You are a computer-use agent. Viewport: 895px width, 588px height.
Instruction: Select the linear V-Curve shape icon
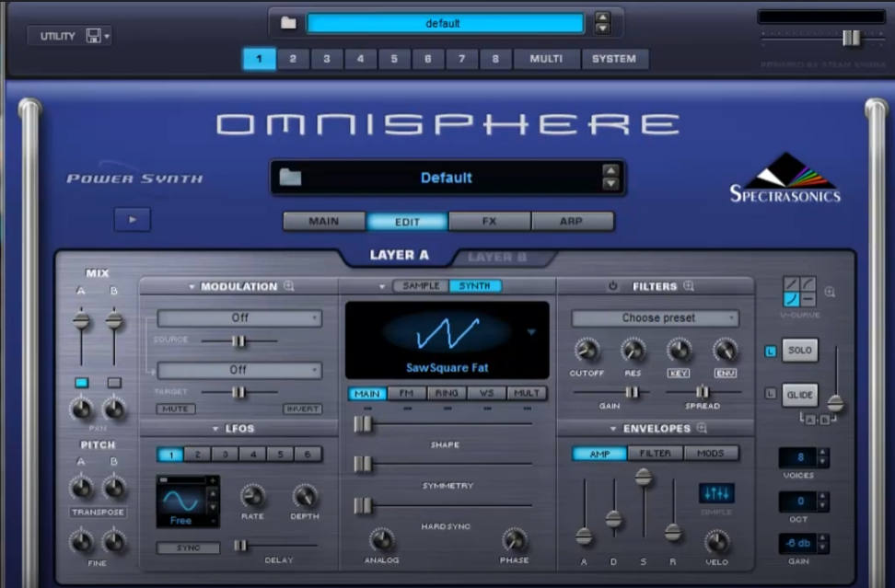pos(790,284)
